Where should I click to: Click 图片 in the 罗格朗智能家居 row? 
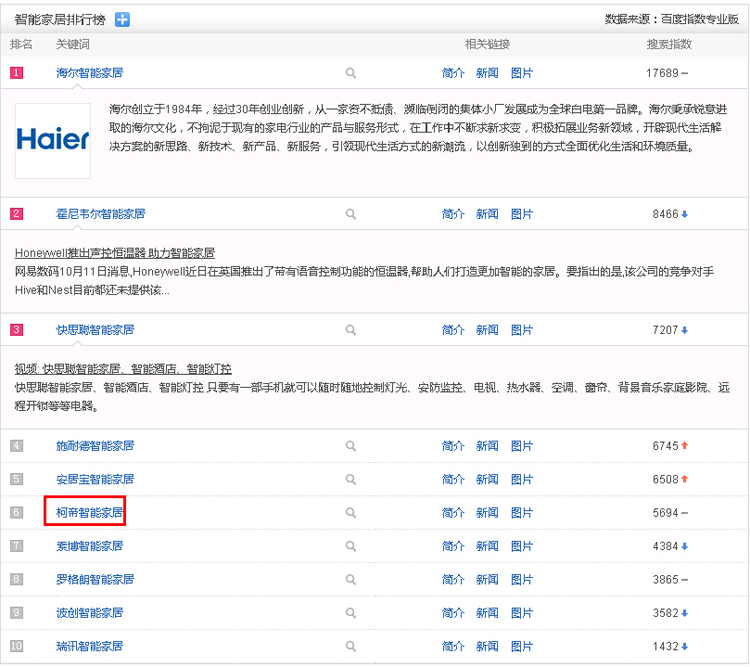click(x=522, y=579)
